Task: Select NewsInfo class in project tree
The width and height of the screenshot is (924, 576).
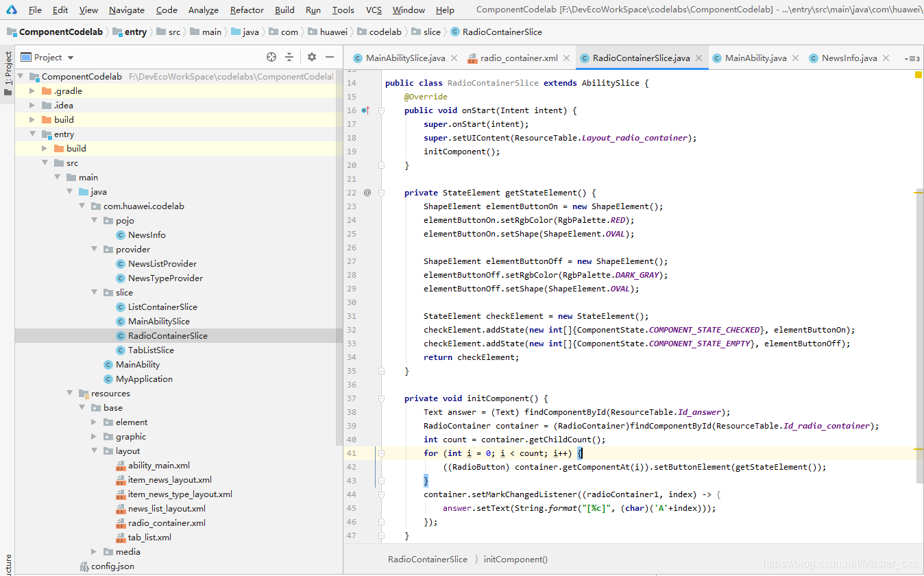Action: [x=147, y=235]
